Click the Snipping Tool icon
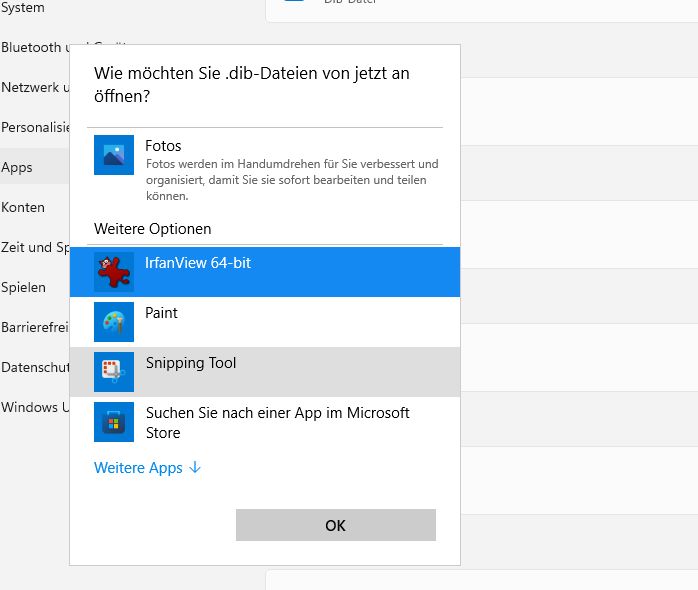Viewport: 698px width, 590px height. [114, 372]
